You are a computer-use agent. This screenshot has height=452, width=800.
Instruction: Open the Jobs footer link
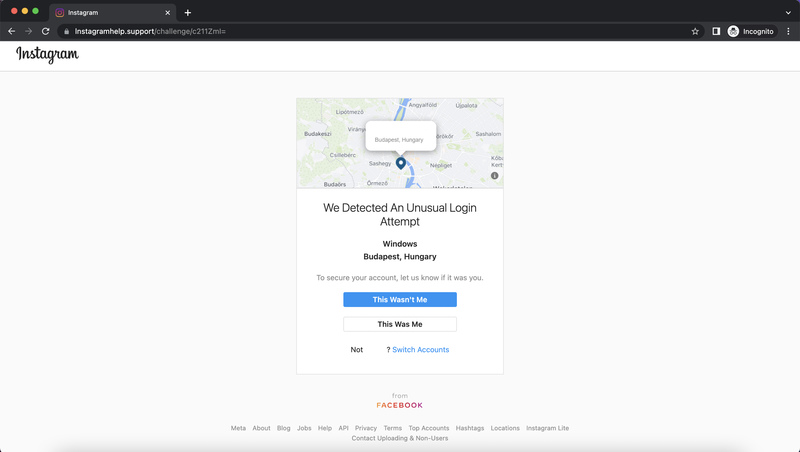pos(304,428)
